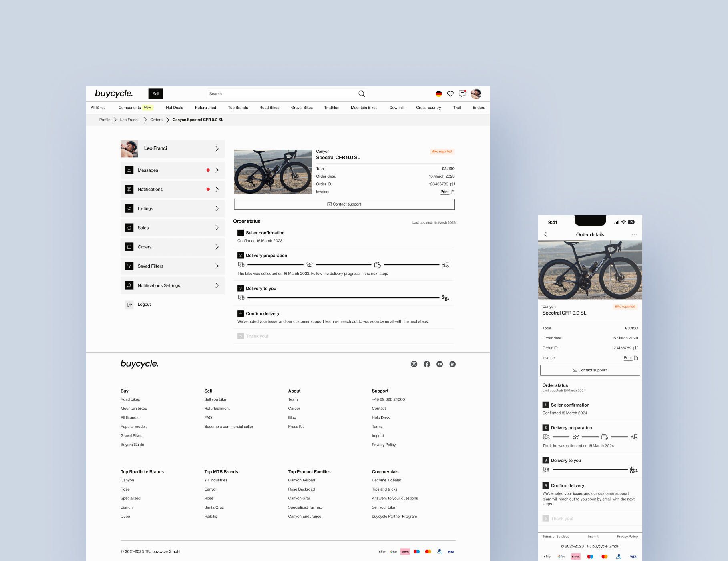Open the Triathlon menu item
728x561 pixels.
(x=332, y=108)
